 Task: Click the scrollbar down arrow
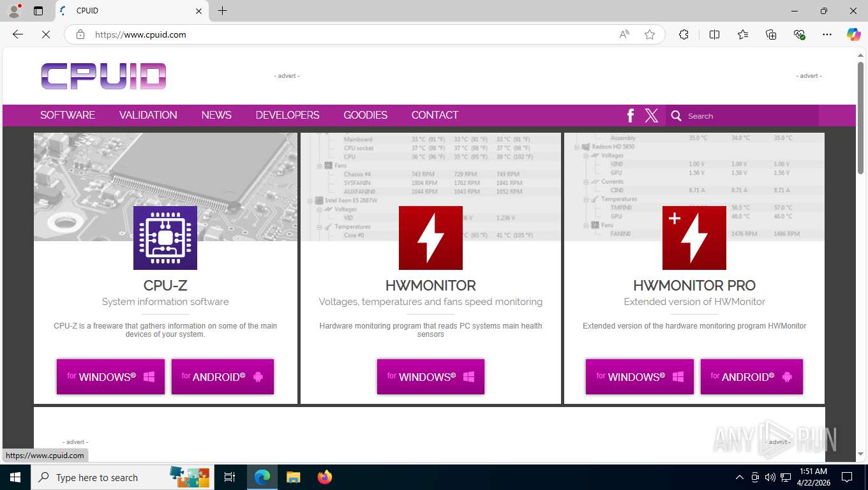point(861,454)
